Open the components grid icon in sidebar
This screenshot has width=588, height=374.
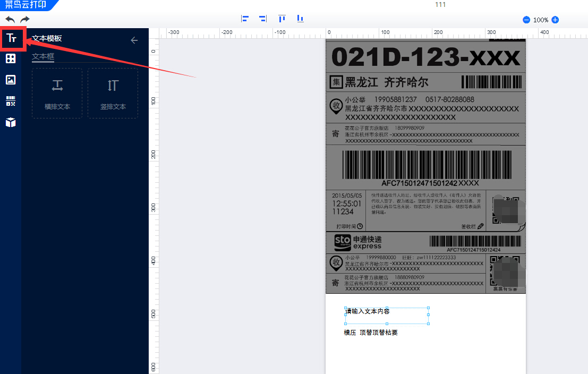pos(11,58)
